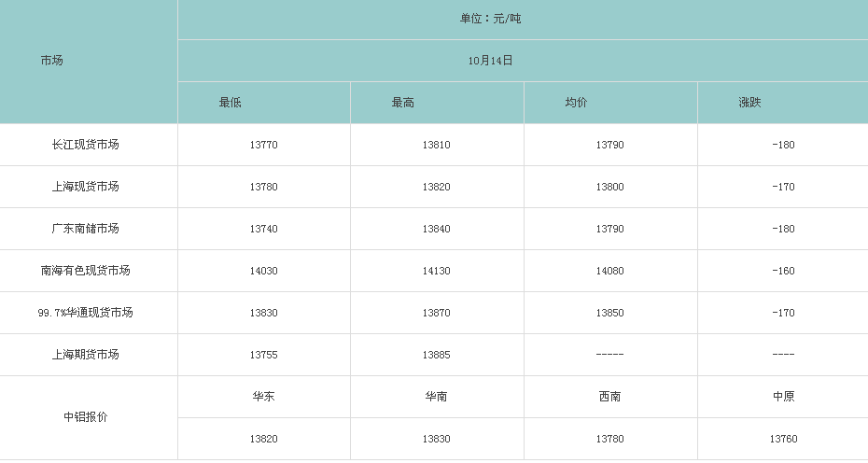Select the 最低 column header
Screen dimensions: 868x463
[x=230, y=103]
